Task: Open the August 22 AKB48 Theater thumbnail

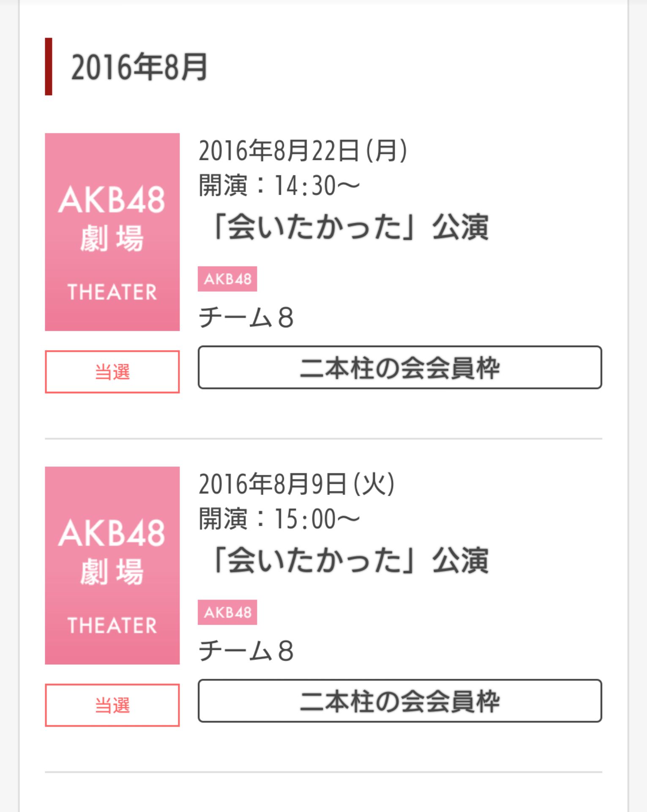Action: click(112, 232)
